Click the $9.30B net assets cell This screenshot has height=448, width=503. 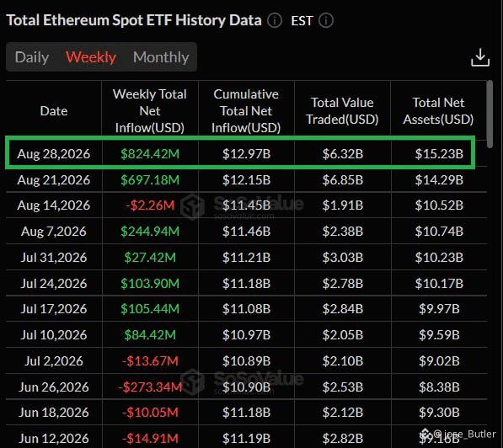439,413
